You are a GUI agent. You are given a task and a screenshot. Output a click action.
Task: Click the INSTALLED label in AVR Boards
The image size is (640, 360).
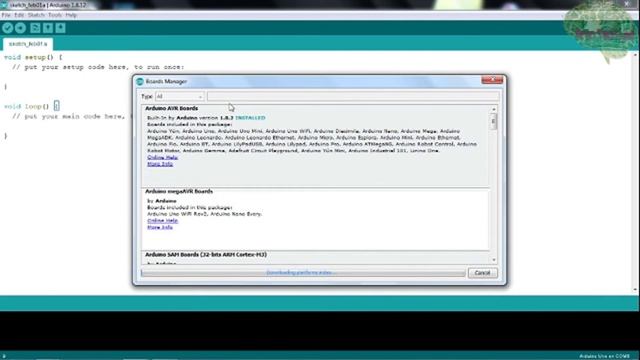pyautogui.click(x=250, y=118)
